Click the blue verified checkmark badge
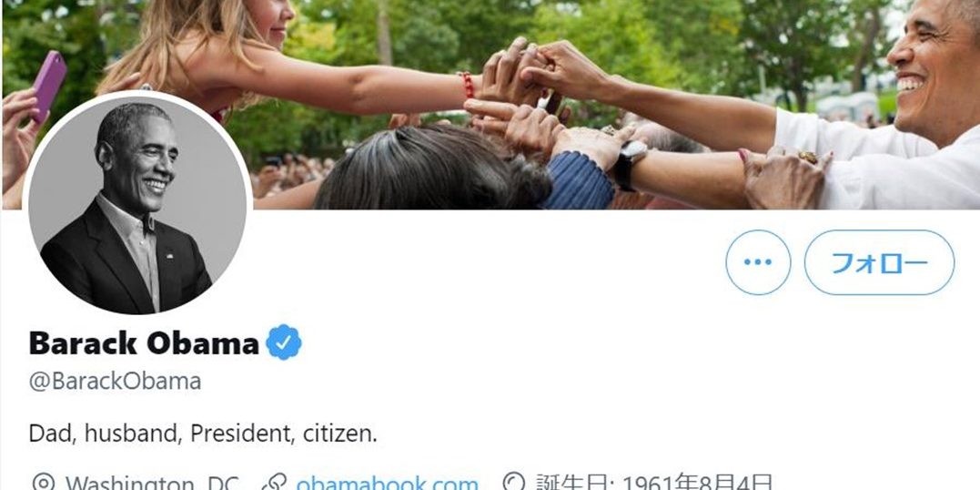This screenshot has height=490, width=980. pyautogui.click(x=284, y=342)
